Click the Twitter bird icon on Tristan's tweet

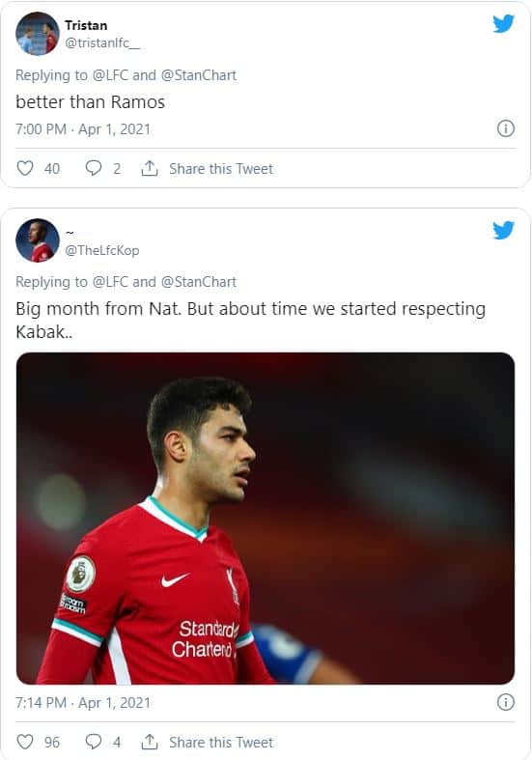click(503, 23)
